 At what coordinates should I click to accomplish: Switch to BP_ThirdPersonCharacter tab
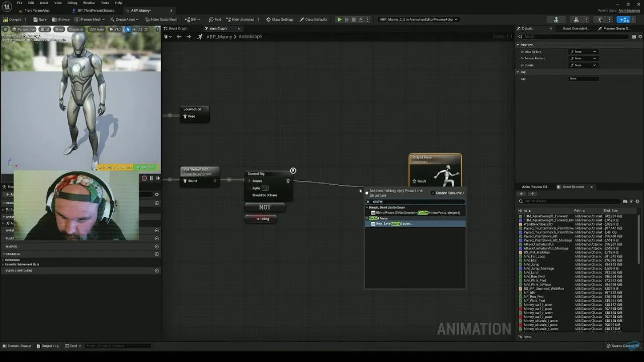pyautogui.click(x=96, y=11)
